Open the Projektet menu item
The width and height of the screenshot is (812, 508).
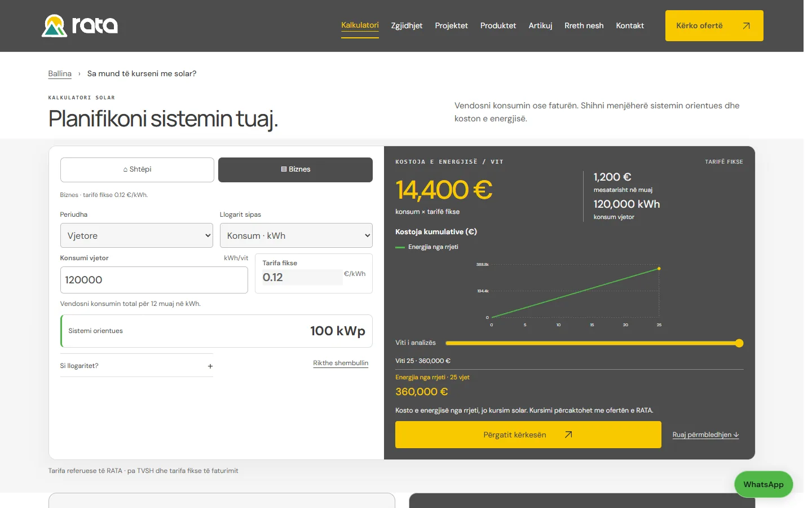451,26
